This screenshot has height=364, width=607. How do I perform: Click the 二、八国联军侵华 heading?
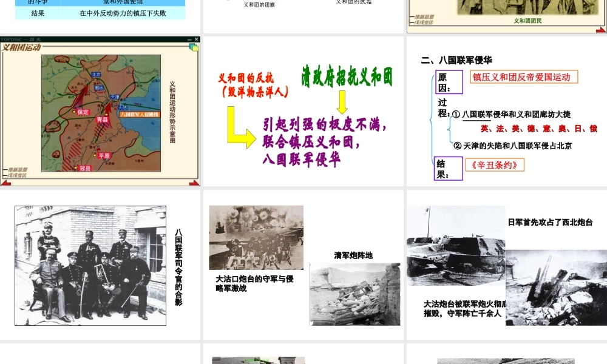pyautogui.click(x=456, y=60)
